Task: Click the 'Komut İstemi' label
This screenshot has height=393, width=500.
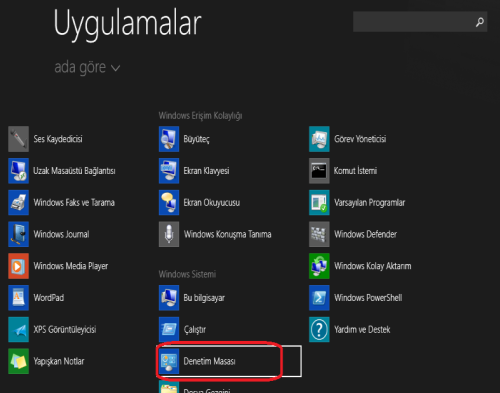Action: (356, 171)
